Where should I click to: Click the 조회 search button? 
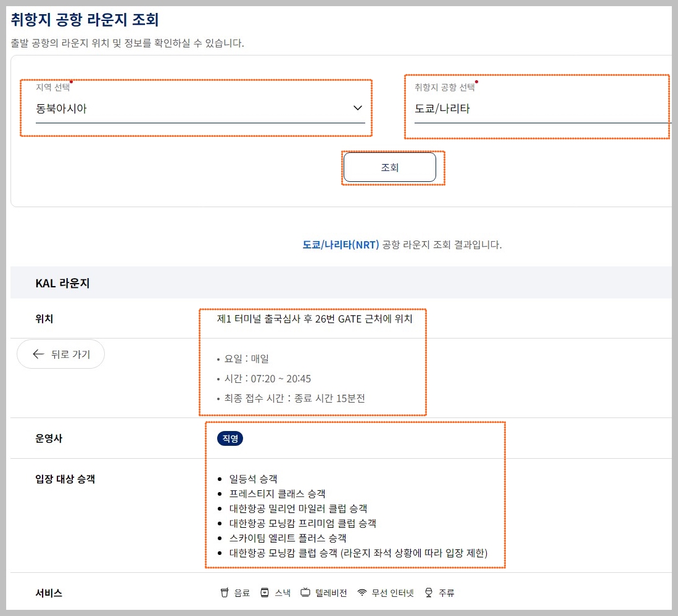[390, 167]
